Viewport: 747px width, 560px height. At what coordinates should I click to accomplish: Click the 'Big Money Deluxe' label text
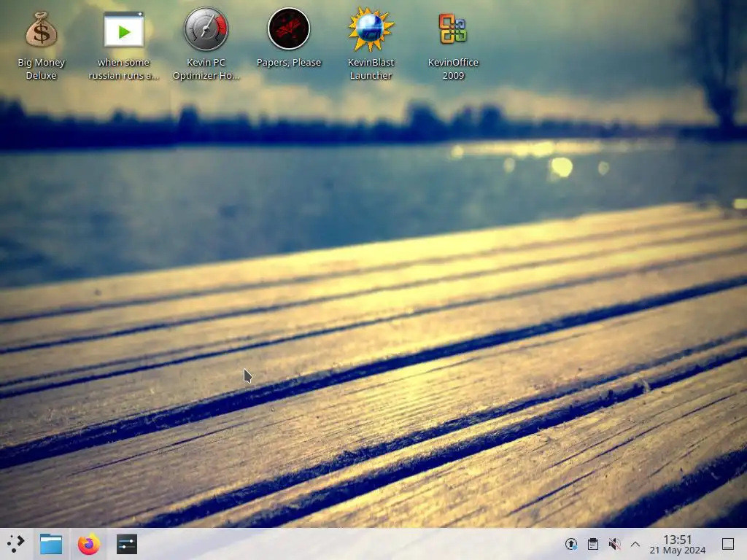coord(42,69)
